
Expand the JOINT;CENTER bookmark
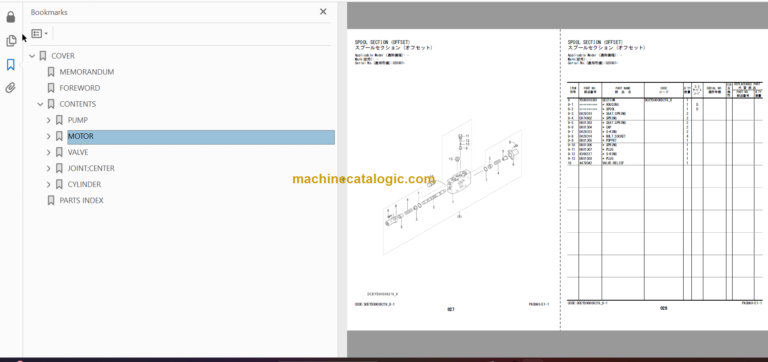coord(48,169)
